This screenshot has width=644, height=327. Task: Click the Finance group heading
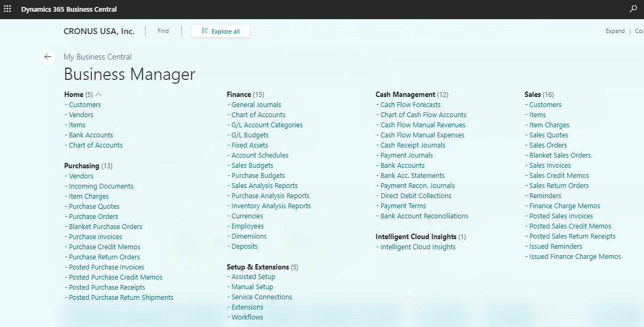pos(239,95)
